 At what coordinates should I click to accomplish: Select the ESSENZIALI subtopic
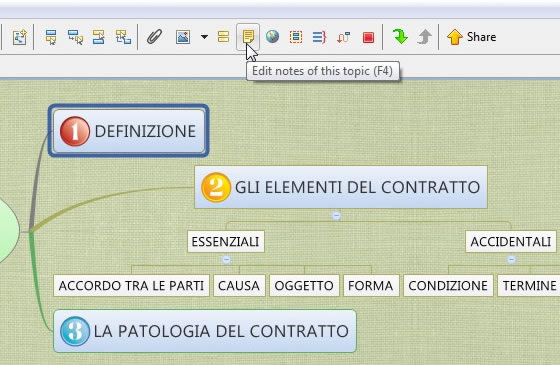[226, 242]
